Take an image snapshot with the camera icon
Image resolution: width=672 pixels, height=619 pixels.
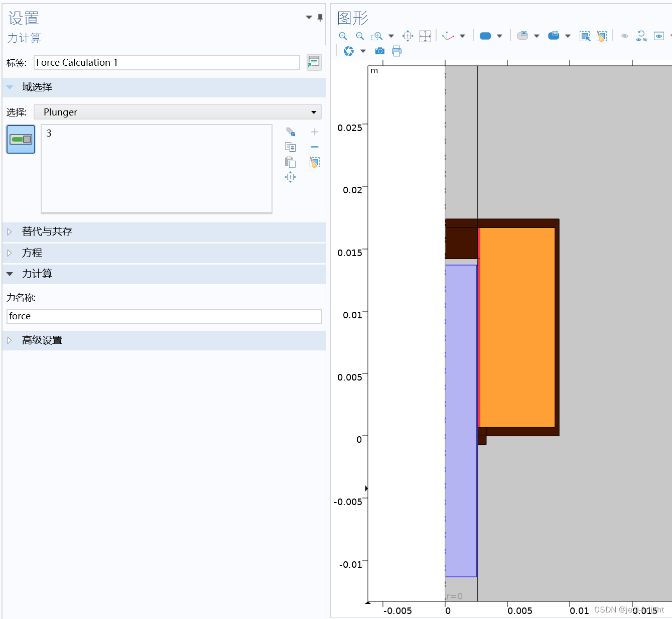pos(380,51)
